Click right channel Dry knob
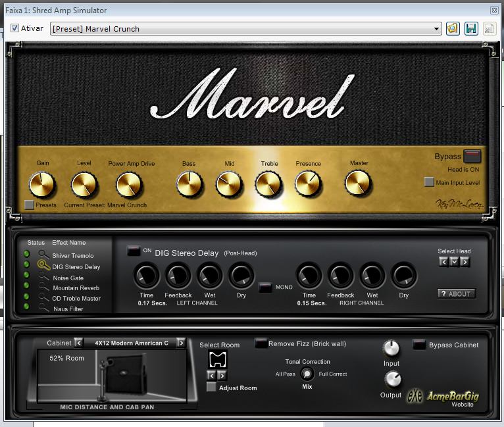The image size is (504, 427). (404, 276)
